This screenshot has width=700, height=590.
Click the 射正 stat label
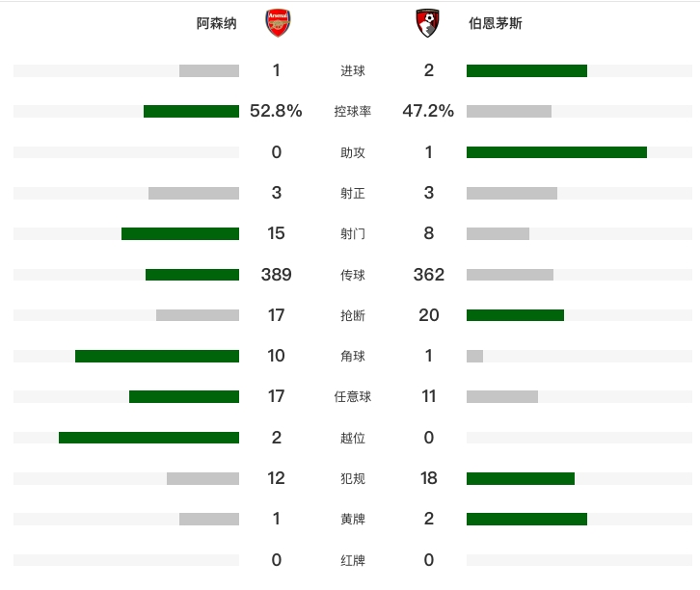353,193
